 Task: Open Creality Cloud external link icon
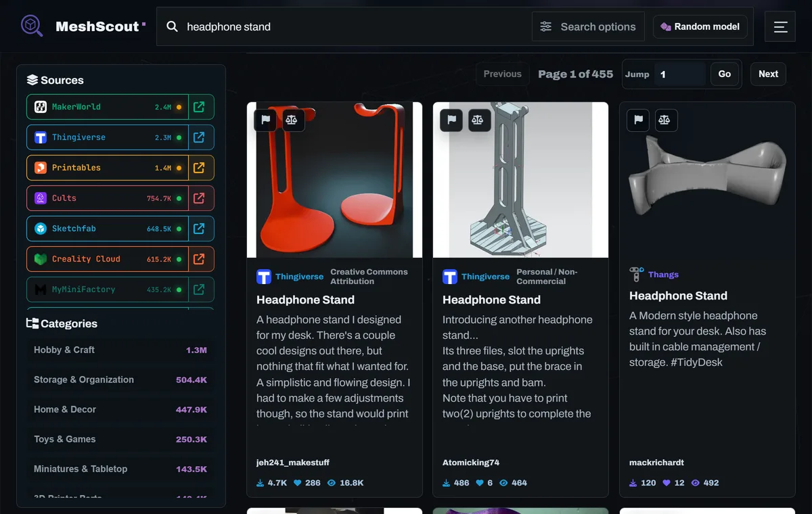coord(201,259)
